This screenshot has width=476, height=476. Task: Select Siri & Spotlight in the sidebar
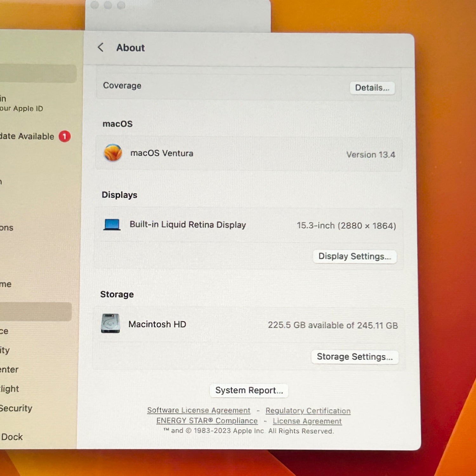pos(10,389)
